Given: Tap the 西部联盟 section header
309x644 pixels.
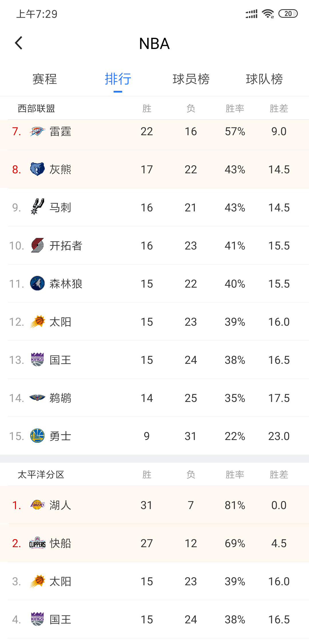Looking at the screenshot, I should (36, 109).
